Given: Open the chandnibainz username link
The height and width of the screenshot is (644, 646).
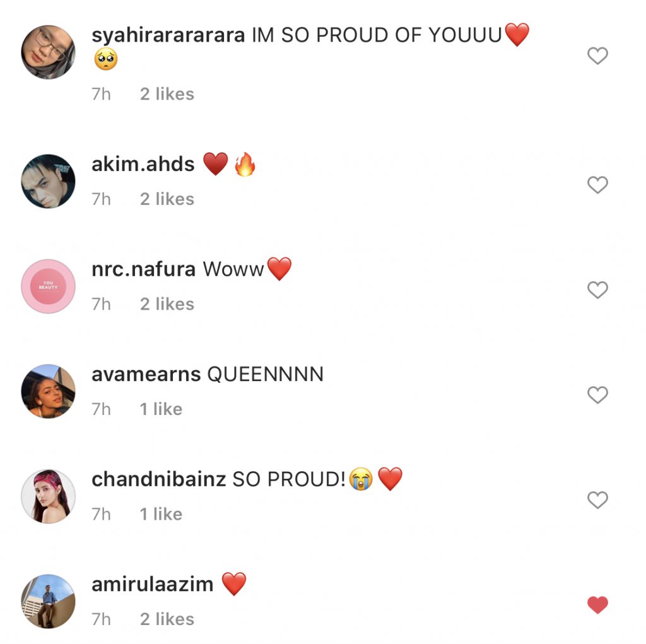Looking at the screenshot, I should (x=158, y=479).
